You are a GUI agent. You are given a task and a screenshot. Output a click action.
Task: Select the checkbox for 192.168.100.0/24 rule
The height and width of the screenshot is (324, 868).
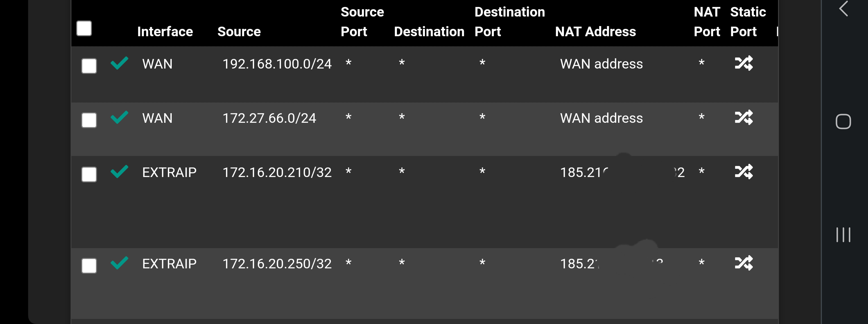click(x=89, y=66)
